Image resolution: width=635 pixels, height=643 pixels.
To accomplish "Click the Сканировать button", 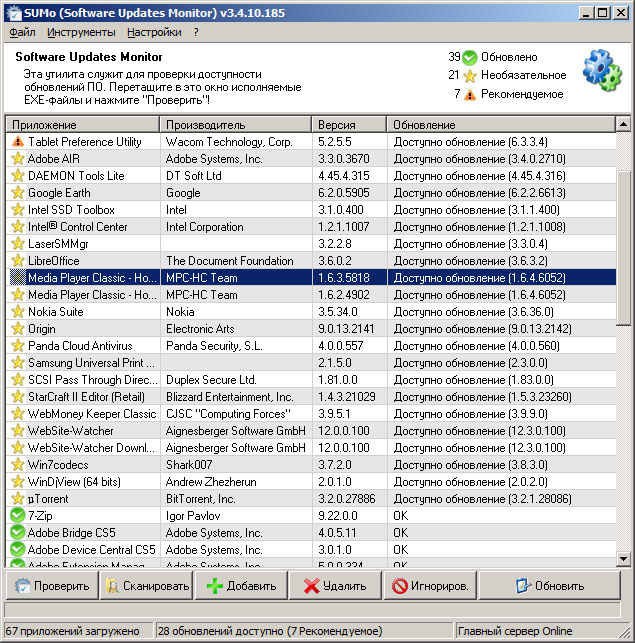I will coord(147,586).
